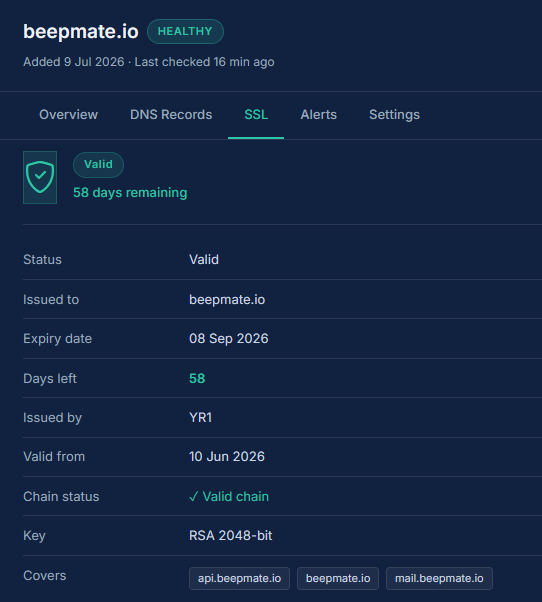The width and height of the screenshot is (542, 602).
Task: Click the Issued by value YR1
Action: (x=200, y=418)
